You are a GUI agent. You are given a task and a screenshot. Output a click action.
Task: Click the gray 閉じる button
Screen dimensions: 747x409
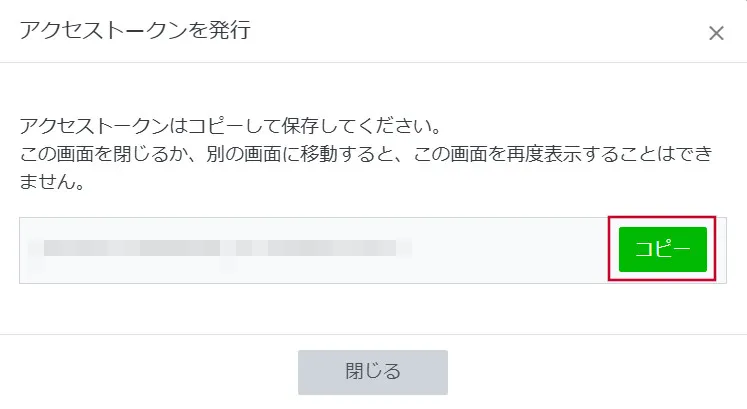pos(373,372)
